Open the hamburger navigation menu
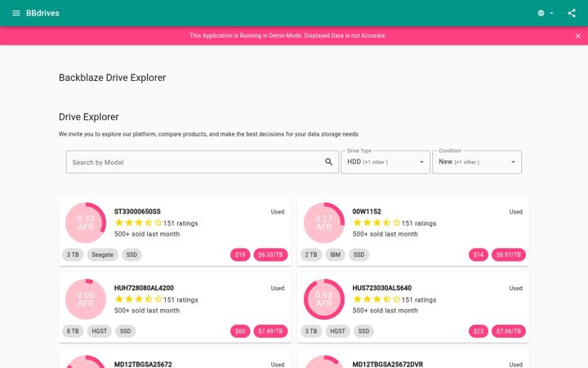Image resolution: width=588 pixels, height=368 pixels. click(16, 13)
